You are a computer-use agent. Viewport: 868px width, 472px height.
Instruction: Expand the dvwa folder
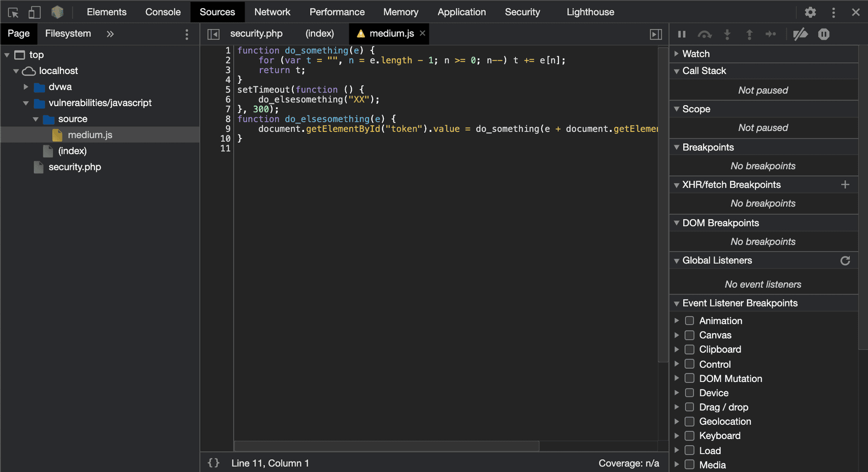tap(26, 87)
